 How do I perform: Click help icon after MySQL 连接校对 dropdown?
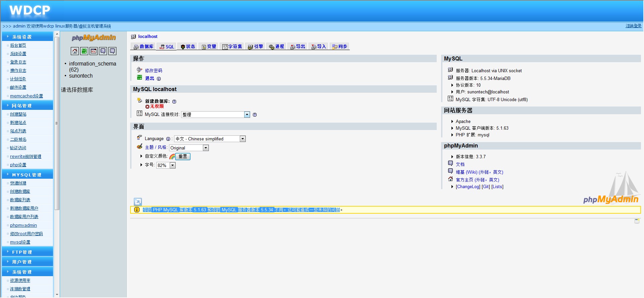[x=255, y=115]
